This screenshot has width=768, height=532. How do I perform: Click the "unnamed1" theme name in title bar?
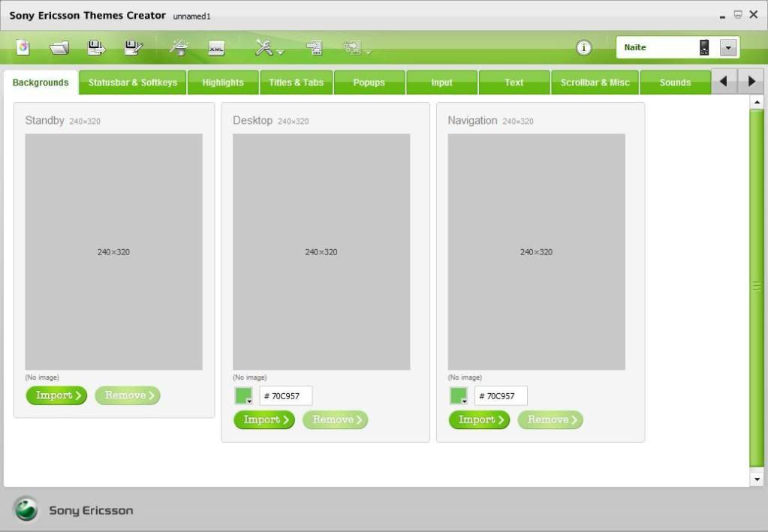[192, 17]
